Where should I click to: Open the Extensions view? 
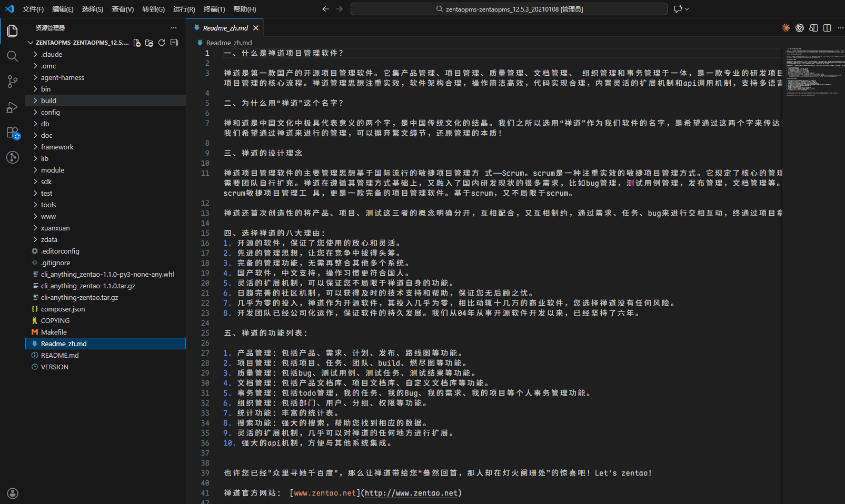[13, 132]
